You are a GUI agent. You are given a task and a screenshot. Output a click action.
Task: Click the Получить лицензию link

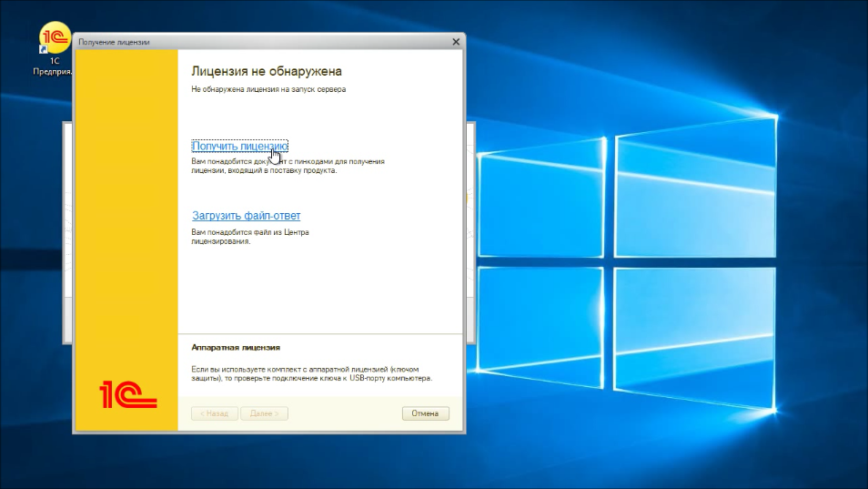239,147
